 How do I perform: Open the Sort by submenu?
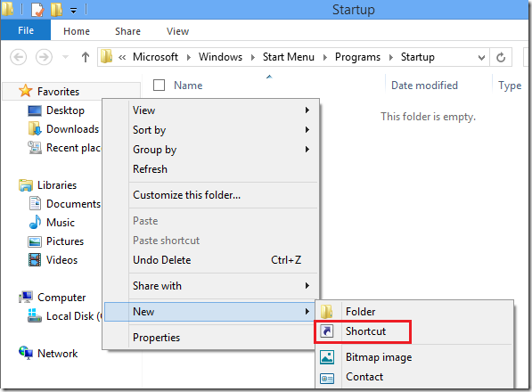pos(223,130)
